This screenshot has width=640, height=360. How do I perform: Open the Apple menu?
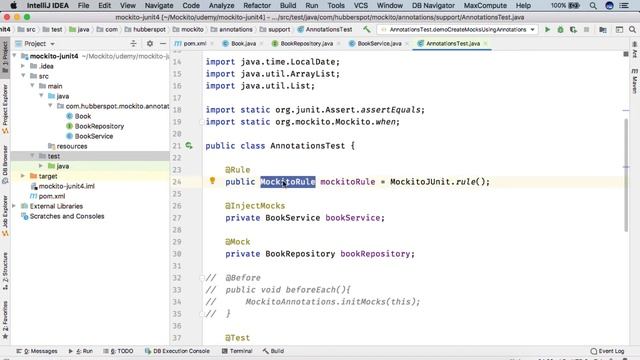tap(13, 5)
